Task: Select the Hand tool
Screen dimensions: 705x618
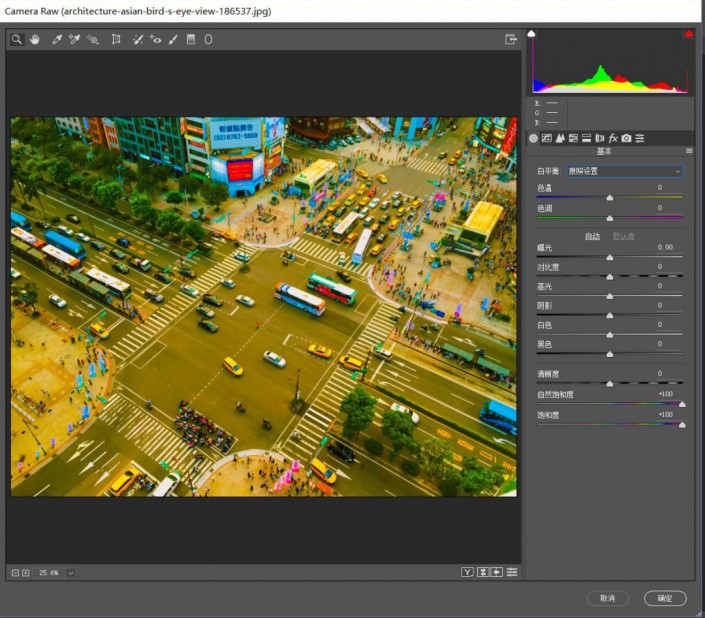Action: 34,40
